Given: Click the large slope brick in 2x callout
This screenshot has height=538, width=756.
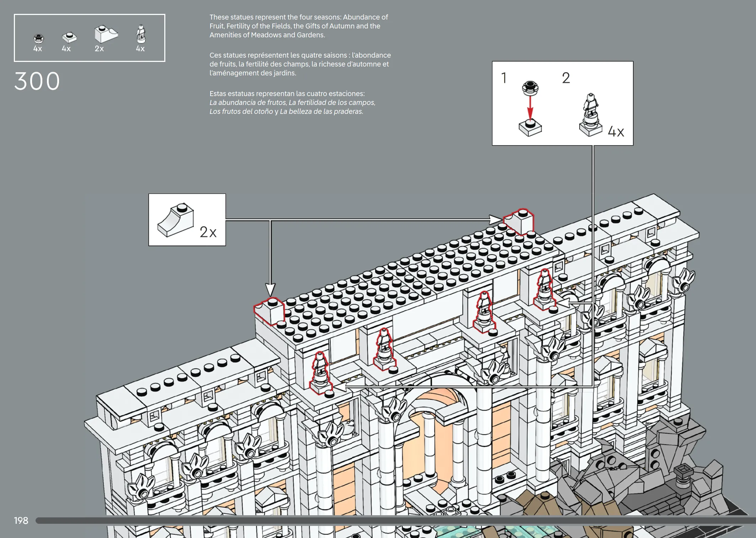Looking at the screenshot, I should (176, 220).
